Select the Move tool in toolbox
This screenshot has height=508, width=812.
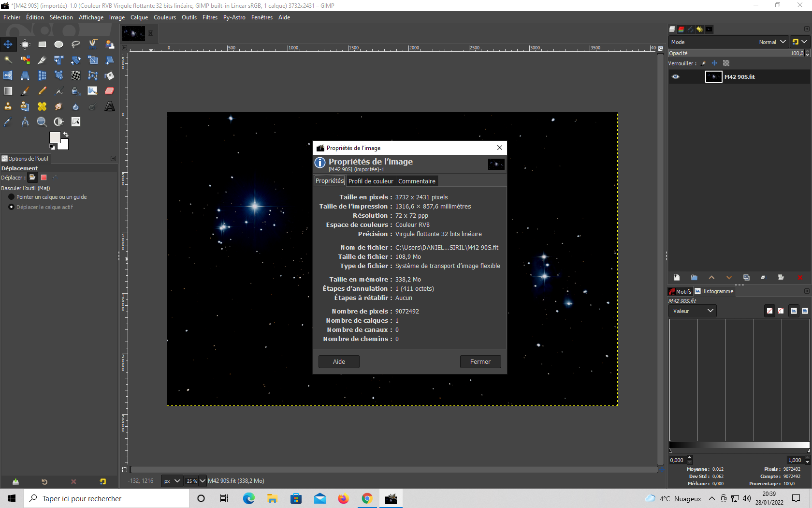(x=8, y=45)
